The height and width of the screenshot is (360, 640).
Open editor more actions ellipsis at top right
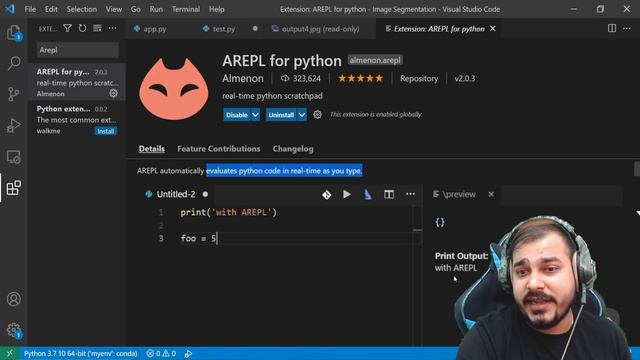pos(627,28)
